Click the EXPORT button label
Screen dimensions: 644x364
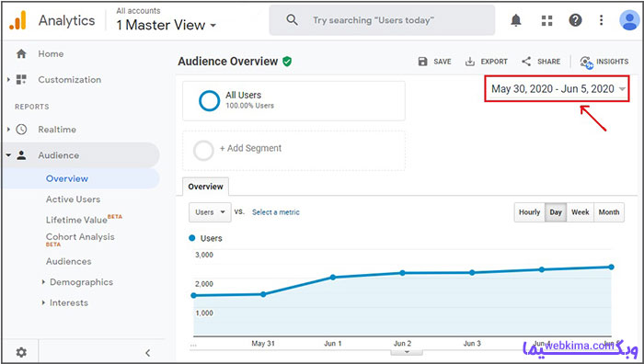494,62
